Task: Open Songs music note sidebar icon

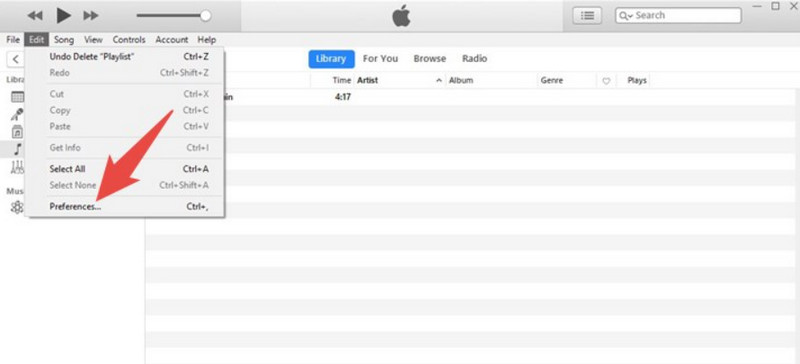Action: point(17,149)
